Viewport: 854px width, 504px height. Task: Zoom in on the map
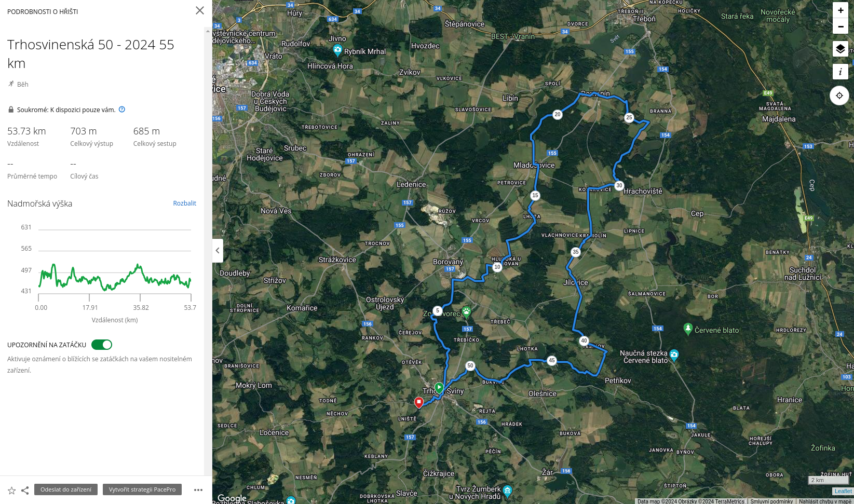(x=841, y=10)
